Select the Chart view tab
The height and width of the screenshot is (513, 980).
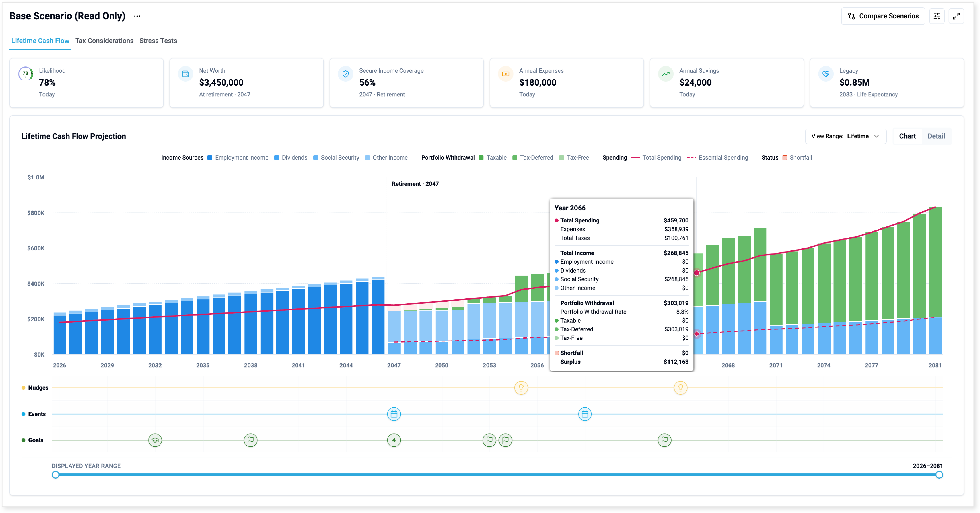point(907,137)
